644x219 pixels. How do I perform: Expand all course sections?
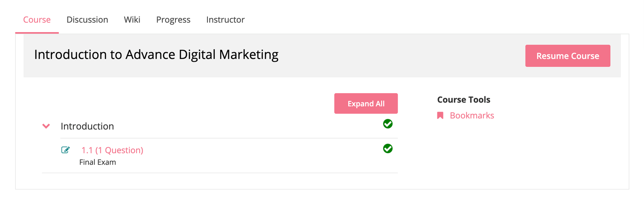(x=366, y=104)
